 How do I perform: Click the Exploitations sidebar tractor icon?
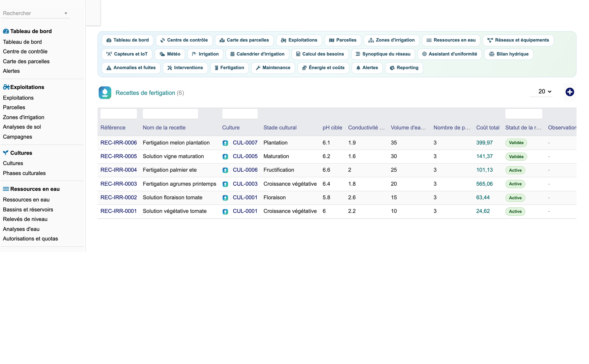point(6,87)
